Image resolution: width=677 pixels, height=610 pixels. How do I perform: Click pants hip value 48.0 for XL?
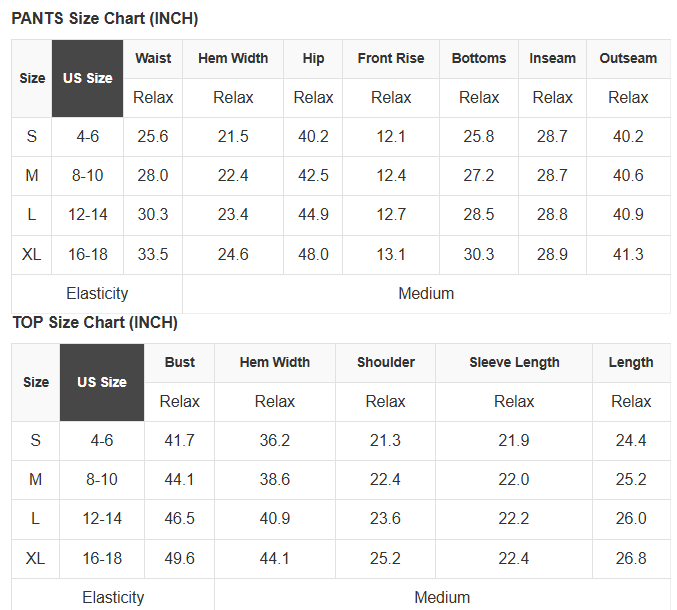(x=313, y=255)
